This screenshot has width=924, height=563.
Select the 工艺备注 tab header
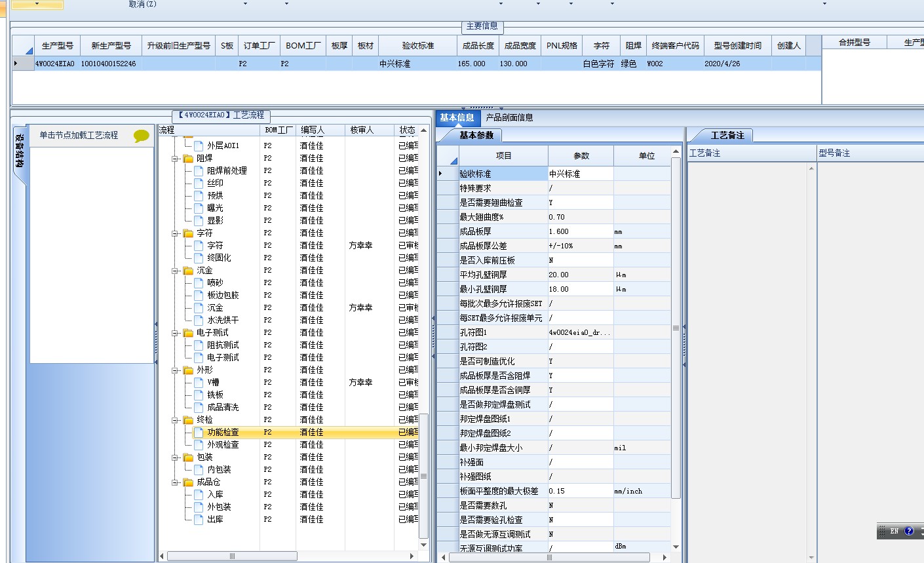[x=727, y=135]
